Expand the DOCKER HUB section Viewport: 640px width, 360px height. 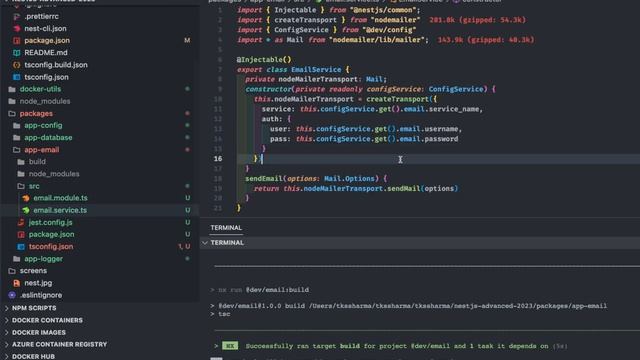33,356
